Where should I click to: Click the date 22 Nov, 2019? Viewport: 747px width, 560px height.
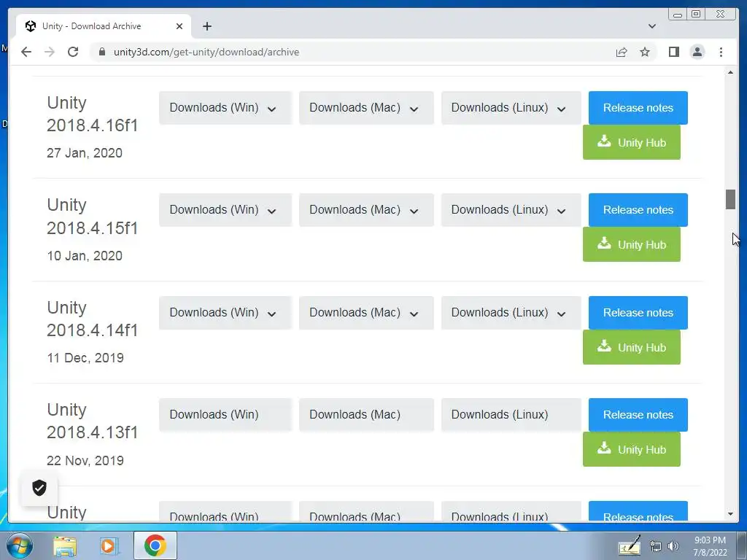click(x=85, y=461)
